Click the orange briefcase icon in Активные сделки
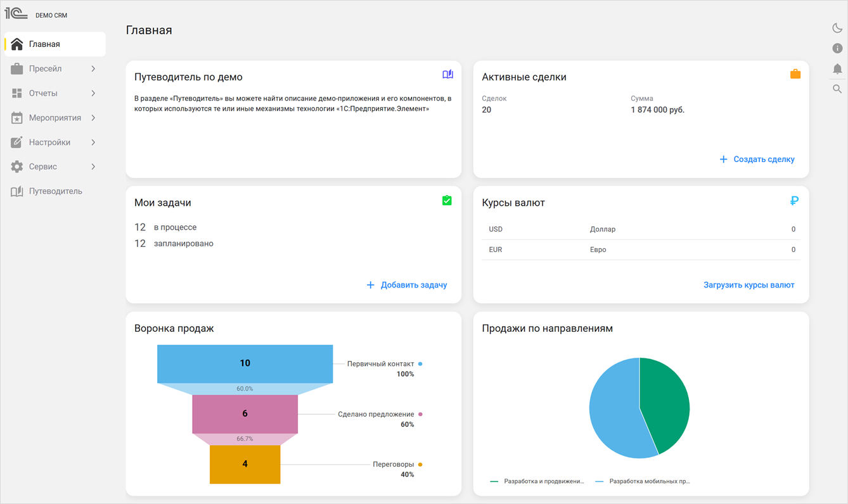This screenshot has height=504, width=848. click(x=795, y=74)
